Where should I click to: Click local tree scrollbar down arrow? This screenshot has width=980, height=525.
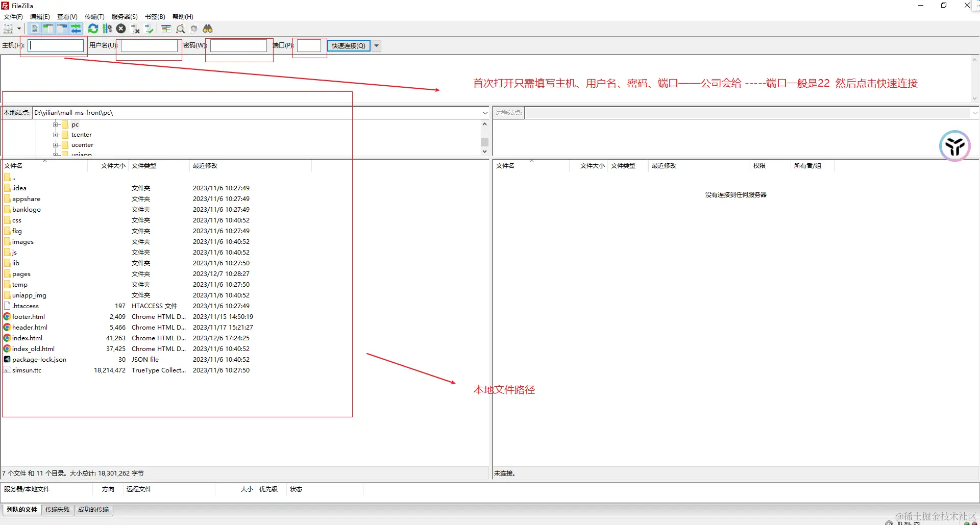(484, 152)
